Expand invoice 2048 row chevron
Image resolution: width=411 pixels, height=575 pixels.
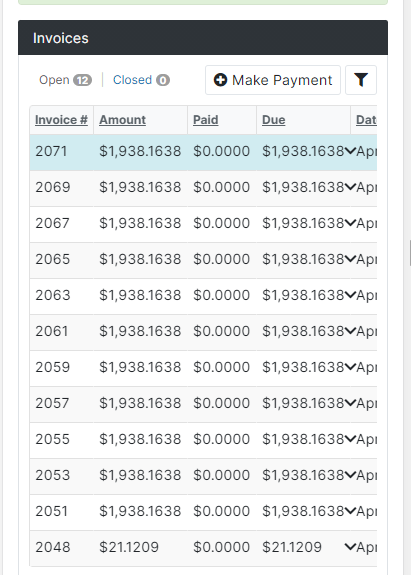(x=350, y=547)
